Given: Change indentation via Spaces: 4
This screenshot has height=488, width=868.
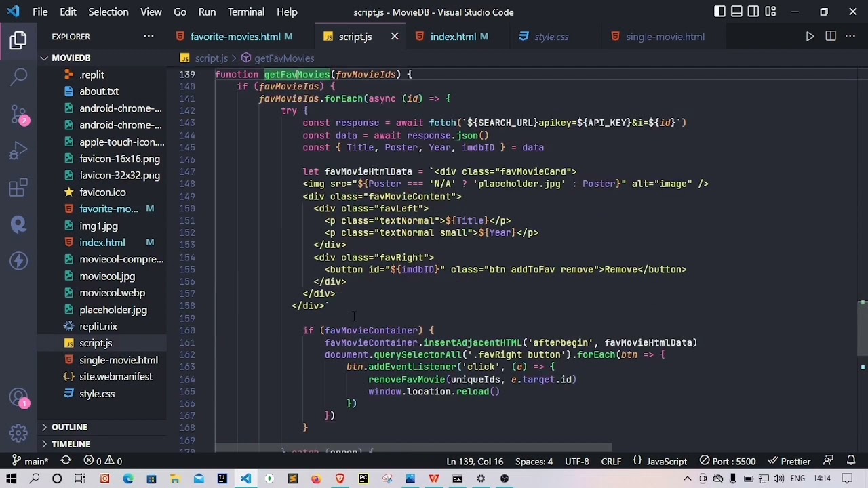Looking at the screenshot, I should (534, 461).
